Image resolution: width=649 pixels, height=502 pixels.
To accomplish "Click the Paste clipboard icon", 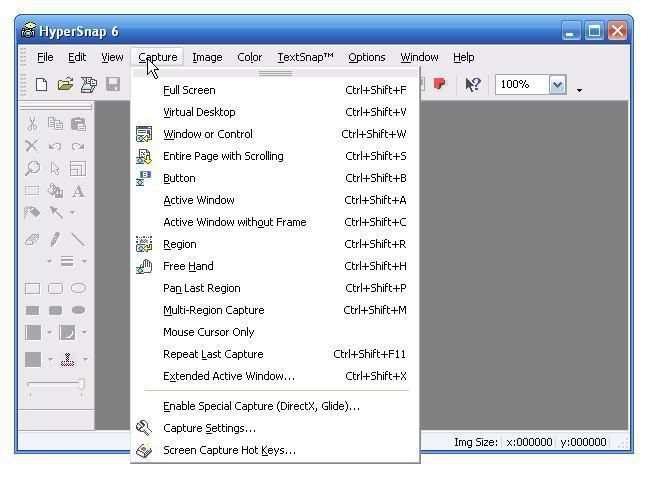I will [78, 124].
